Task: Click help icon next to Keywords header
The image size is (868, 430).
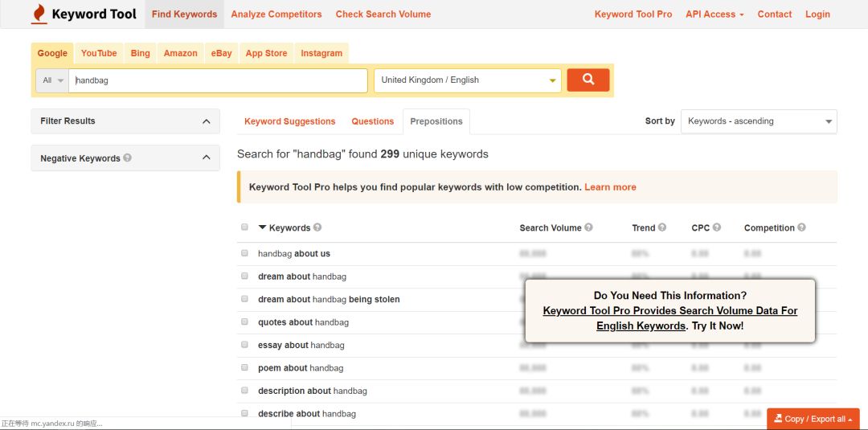Action: [x=317, y=227]
